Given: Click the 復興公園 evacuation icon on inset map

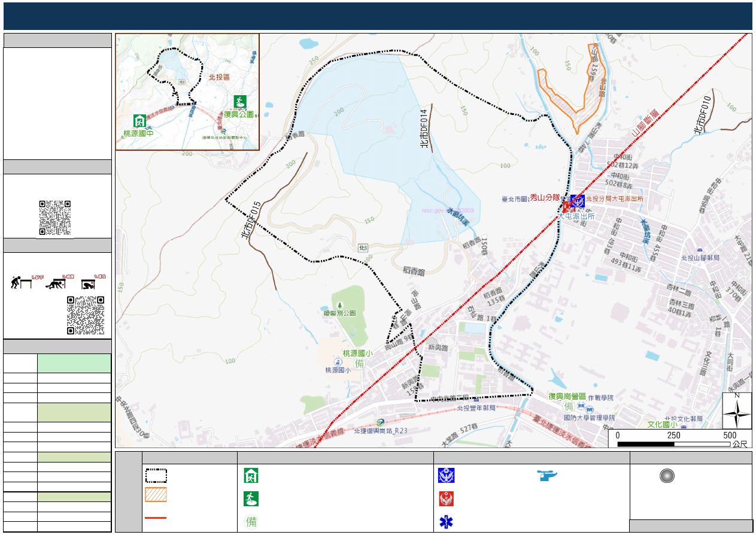Looking at the screenshot, I should click(240, 101).
